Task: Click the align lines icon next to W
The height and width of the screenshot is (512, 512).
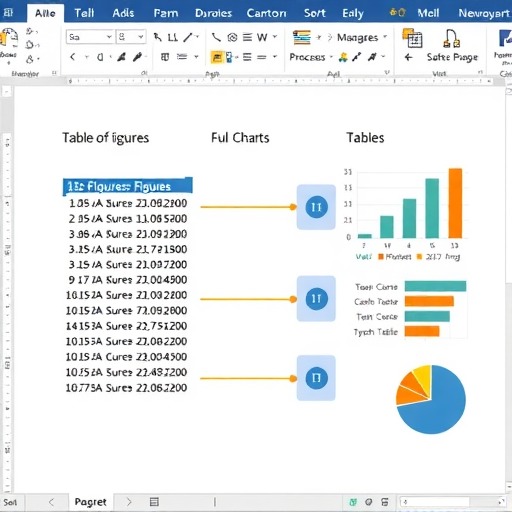Action: tap(247, 37)
